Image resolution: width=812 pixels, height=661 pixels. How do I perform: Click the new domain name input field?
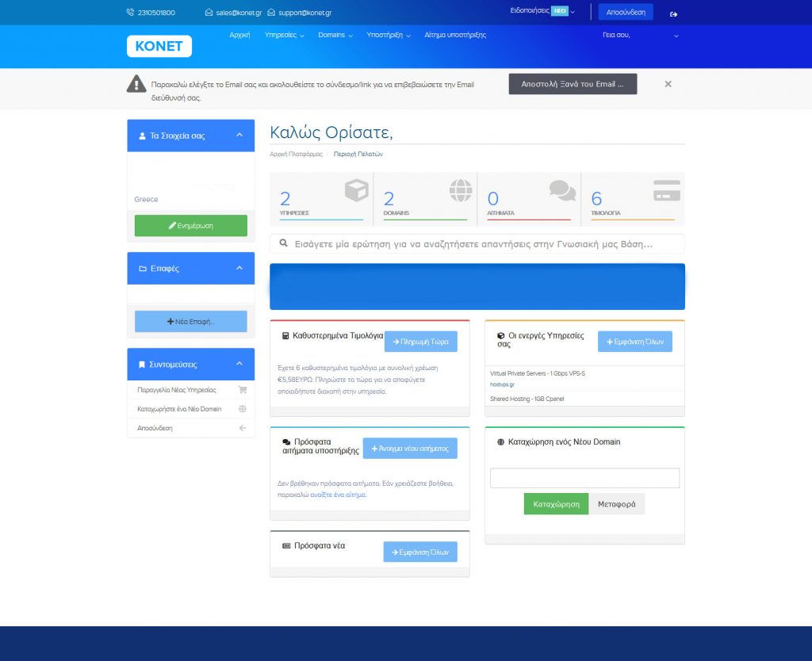click(584, 478)
